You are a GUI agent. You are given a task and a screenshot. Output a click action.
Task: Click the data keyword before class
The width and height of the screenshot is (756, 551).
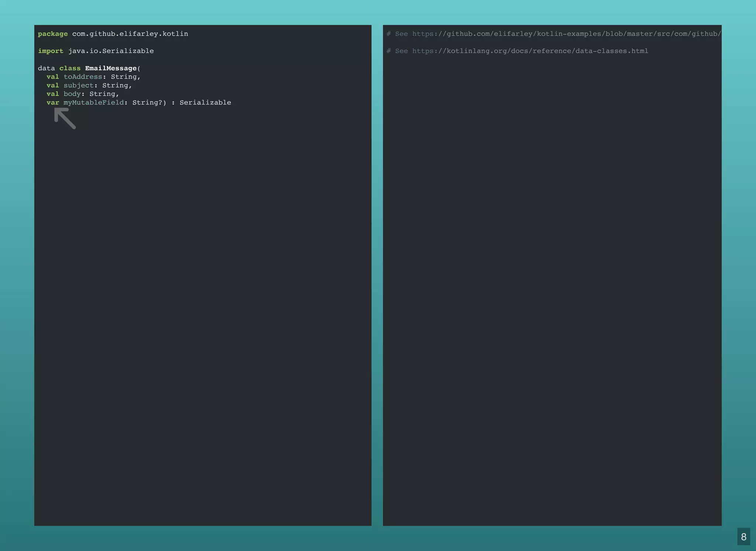46,68
